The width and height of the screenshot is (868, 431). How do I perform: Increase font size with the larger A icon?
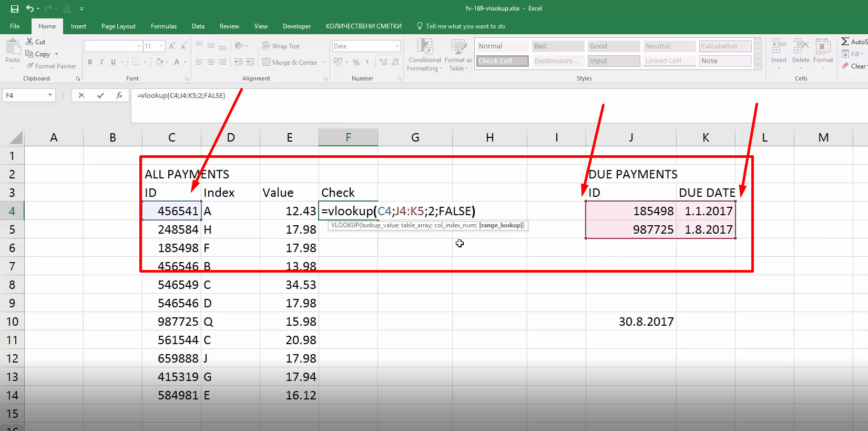(172, 46)
